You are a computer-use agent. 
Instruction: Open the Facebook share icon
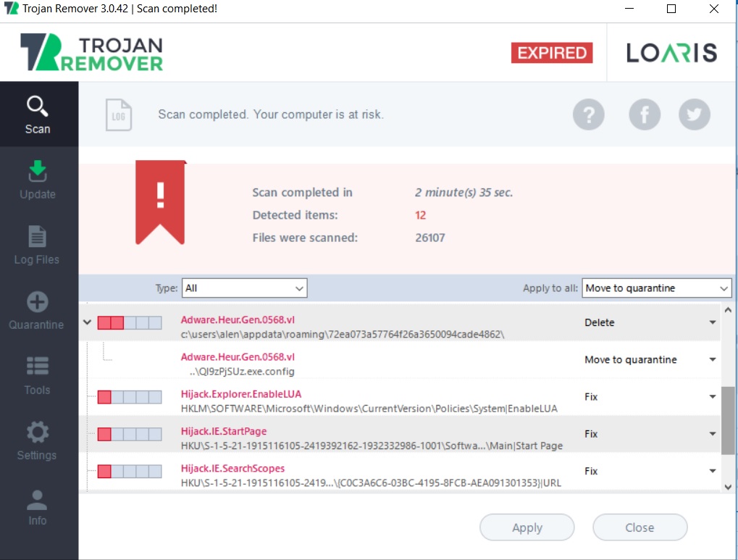[x=645, y=114]
